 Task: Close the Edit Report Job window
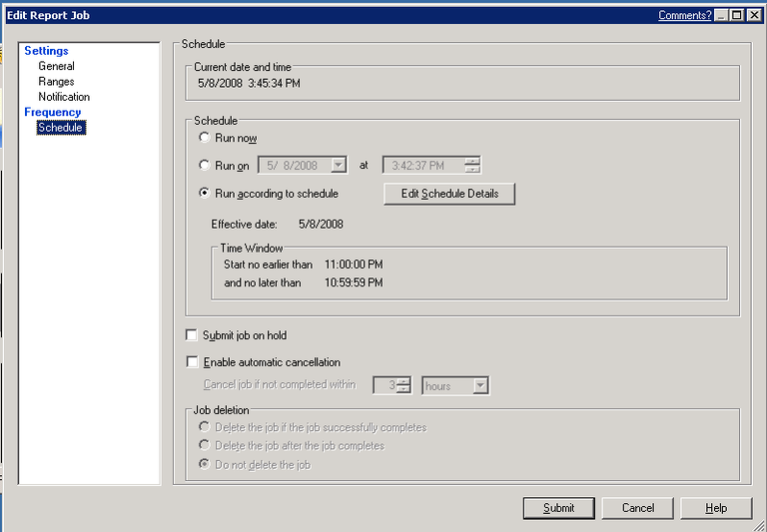click(753, 15)
